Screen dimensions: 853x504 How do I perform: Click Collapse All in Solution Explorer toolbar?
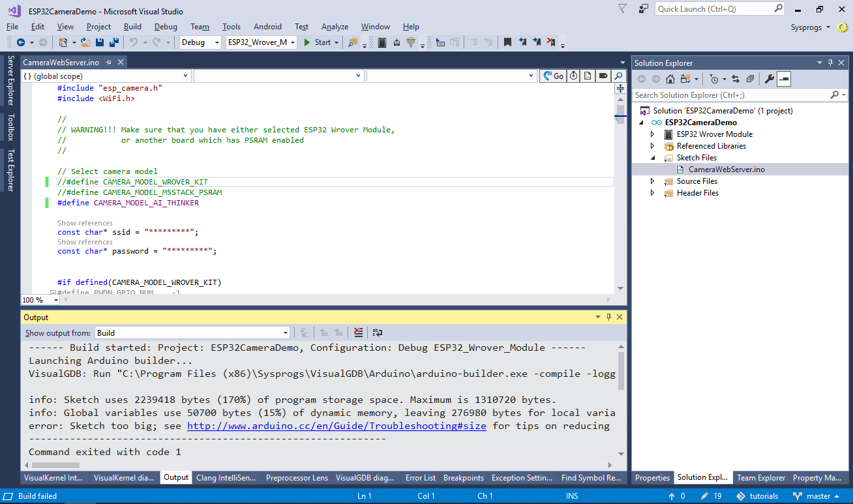click(750, 79)
